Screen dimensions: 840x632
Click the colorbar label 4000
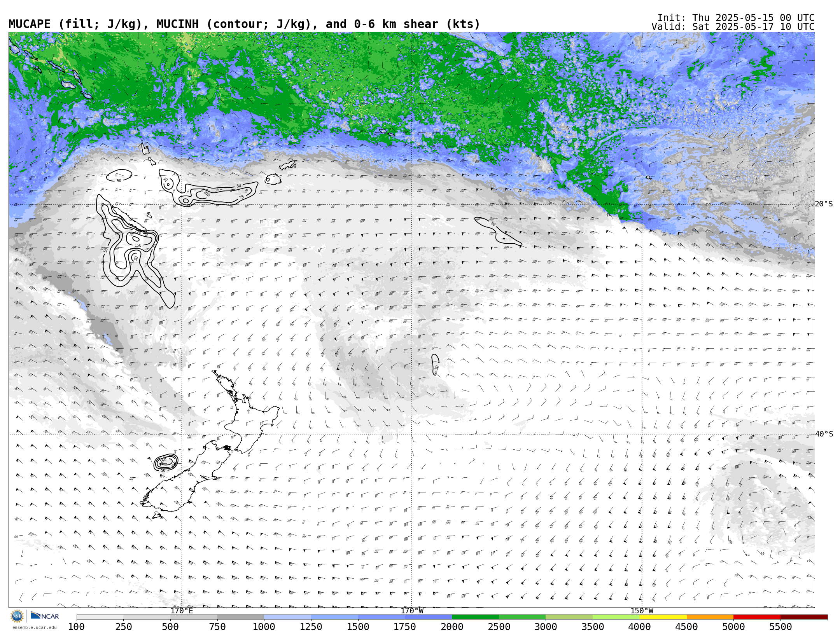pos(640,627)
